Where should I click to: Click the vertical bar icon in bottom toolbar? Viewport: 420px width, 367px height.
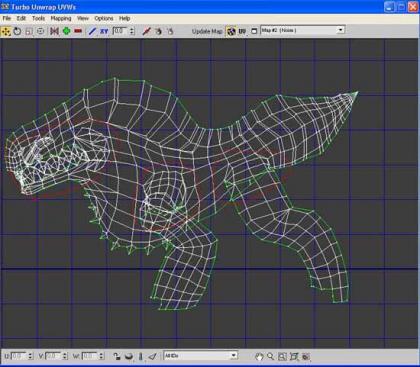pos(140,357)
